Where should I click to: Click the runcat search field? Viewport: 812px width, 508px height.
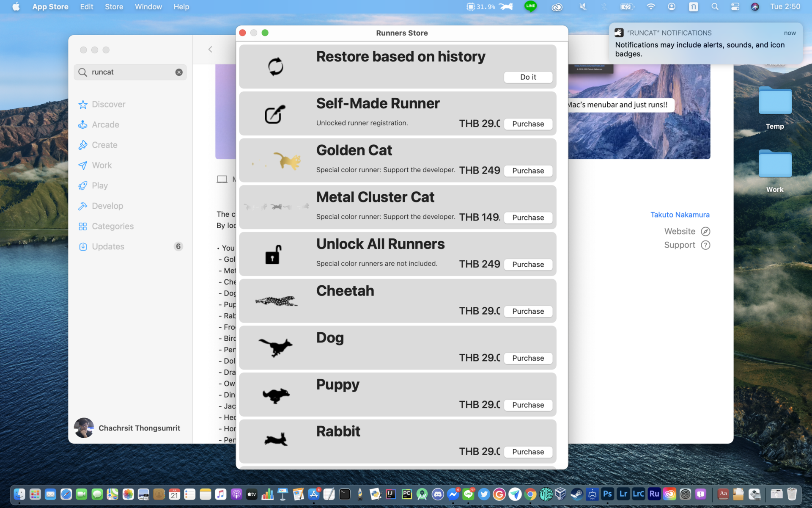(130, 72)
